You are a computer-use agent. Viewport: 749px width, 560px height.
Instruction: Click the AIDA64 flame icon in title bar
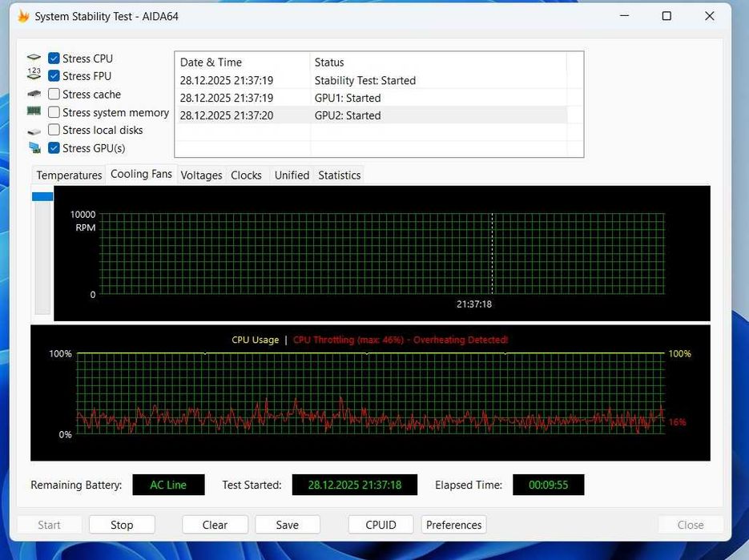point(23,16)
